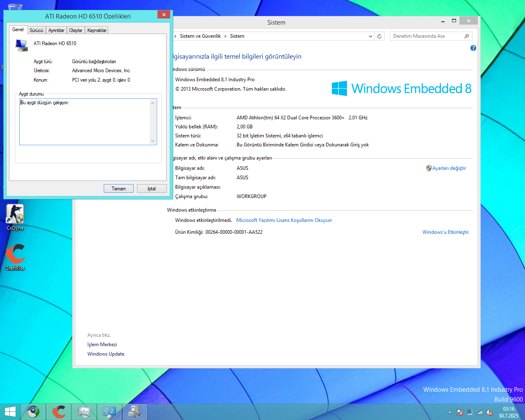Expand the arrow after Sistem ve Güvenlik
525x420 pixels.
point(225,36)
